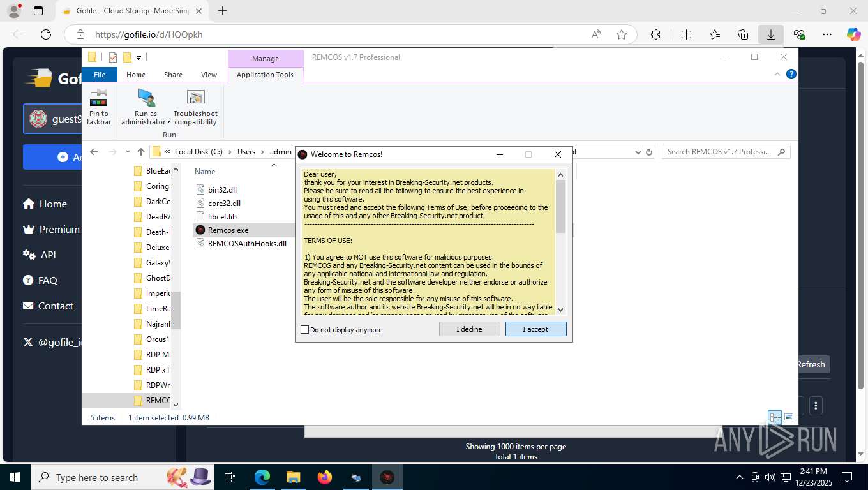
Task: Refresh the Edge browser page
Action: [45, 34]
